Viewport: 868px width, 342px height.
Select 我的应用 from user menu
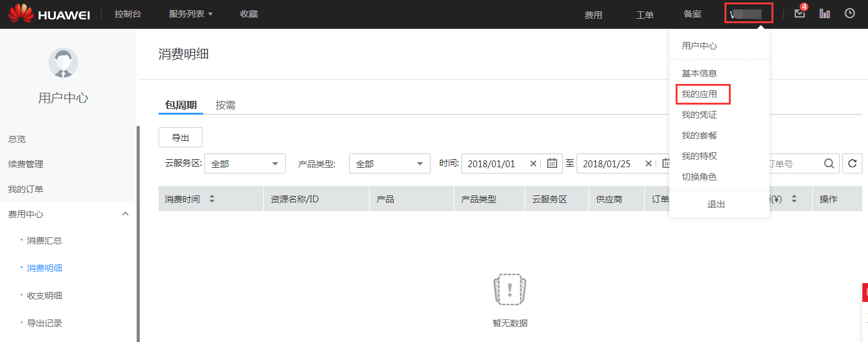pyautogui.click(x=699, y=95)
